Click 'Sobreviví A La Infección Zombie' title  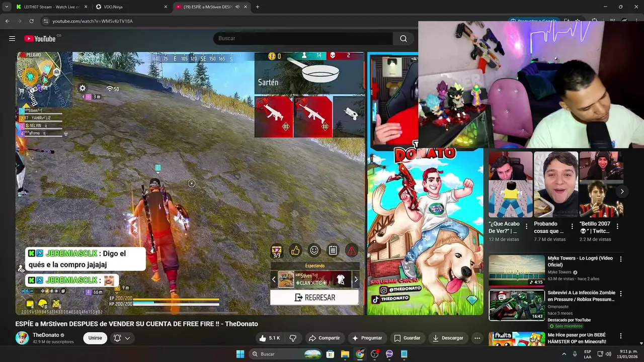pyautogui.click(x=581, y=296)
